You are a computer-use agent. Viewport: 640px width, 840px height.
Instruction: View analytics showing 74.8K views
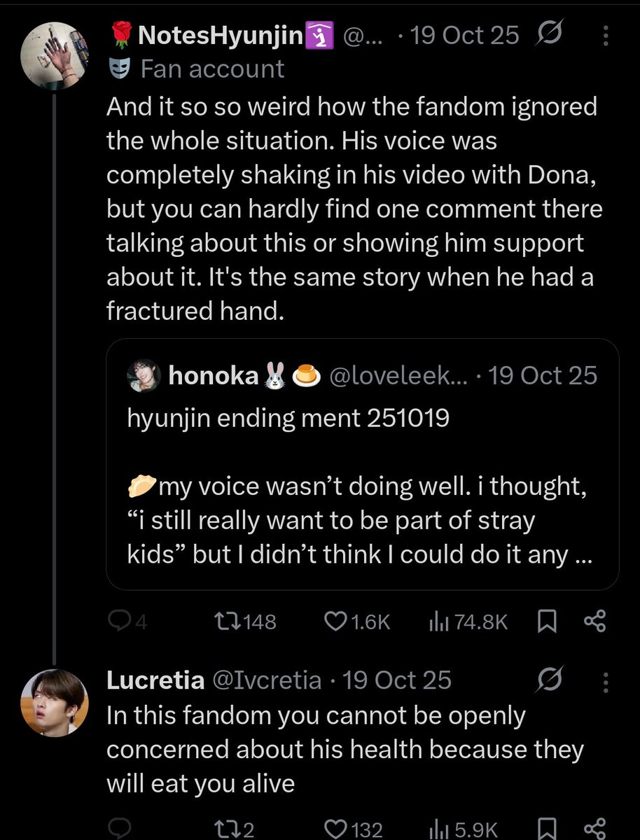(468, 622)
